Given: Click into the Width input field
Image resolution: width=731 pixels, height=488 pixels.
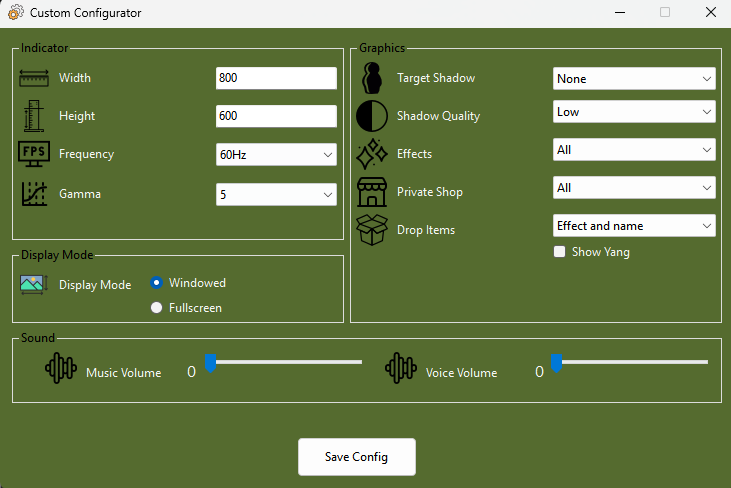Looking at the screenshot, I should 276,78.
